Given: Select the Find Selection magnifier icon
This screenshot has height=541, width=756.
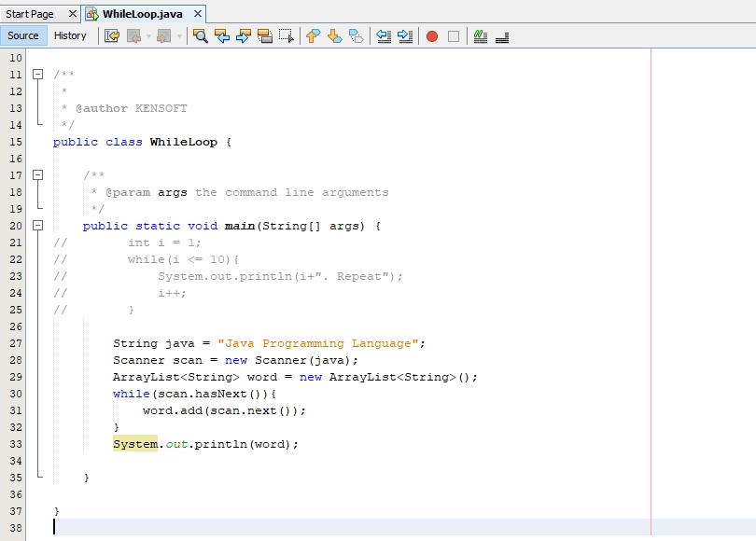Looking at the screenshot, I should tap(202, 35).
